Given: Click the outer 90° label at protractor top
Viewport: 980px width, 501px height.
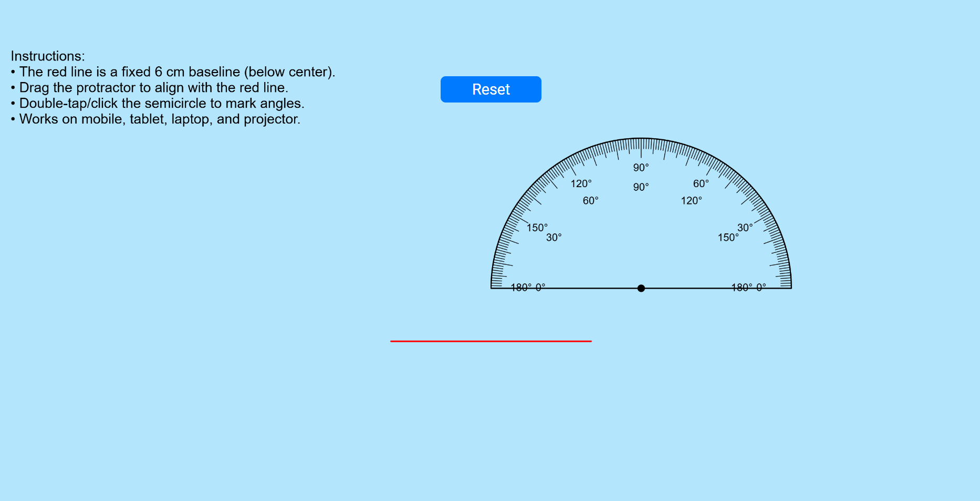Looking at the screenshot, I should point(641,168).
